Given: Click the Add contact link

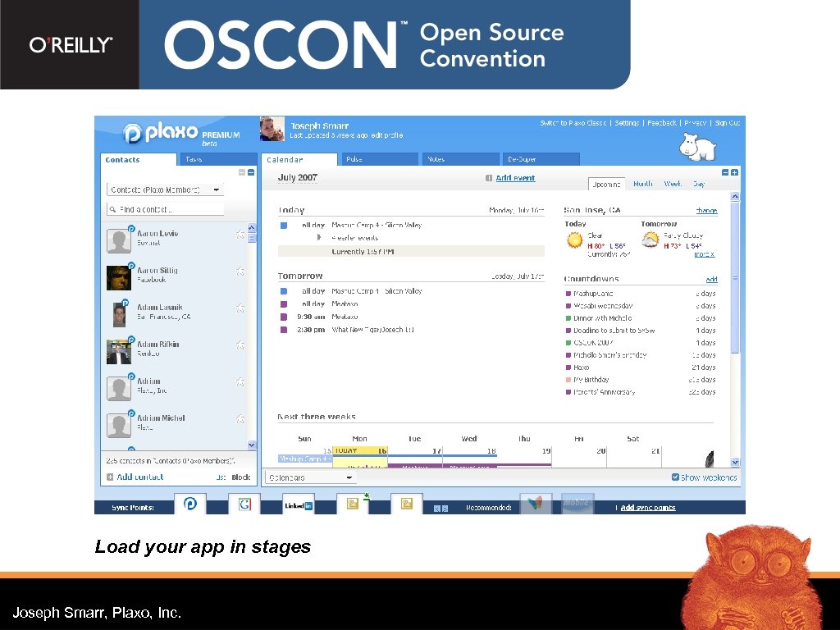Looking at the screenshot, I should [139, 477].
